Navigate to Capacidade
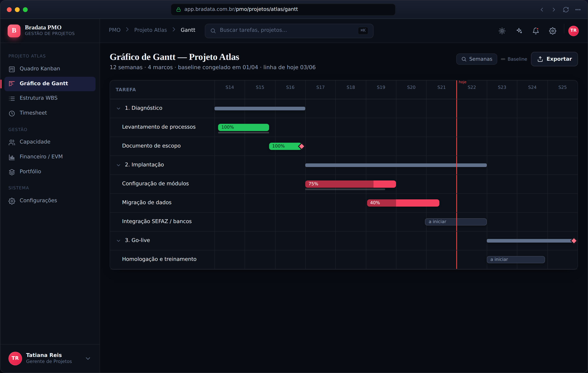This screenshot has height=373, width=588. point(50,142)
